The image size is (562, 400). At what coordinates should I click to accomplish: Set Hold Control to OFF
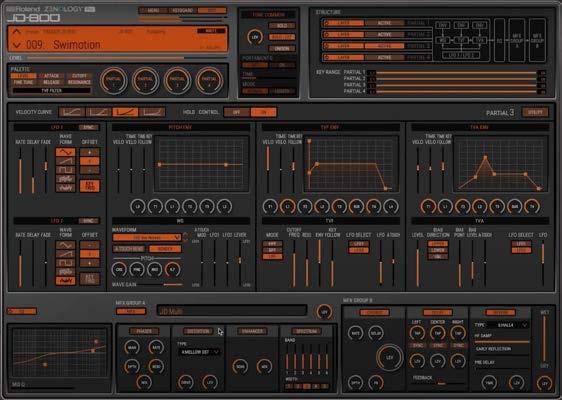click(x=237, y=112)
